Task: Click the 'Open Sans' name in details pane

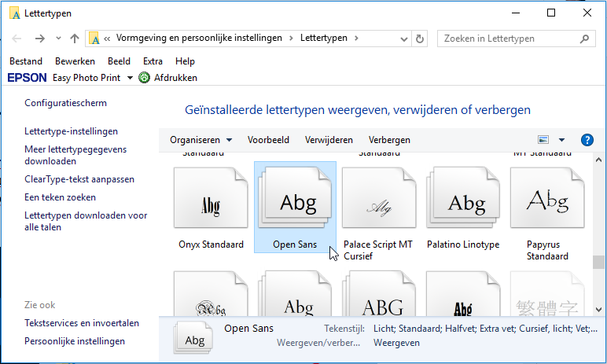Action: coord(249,329)
